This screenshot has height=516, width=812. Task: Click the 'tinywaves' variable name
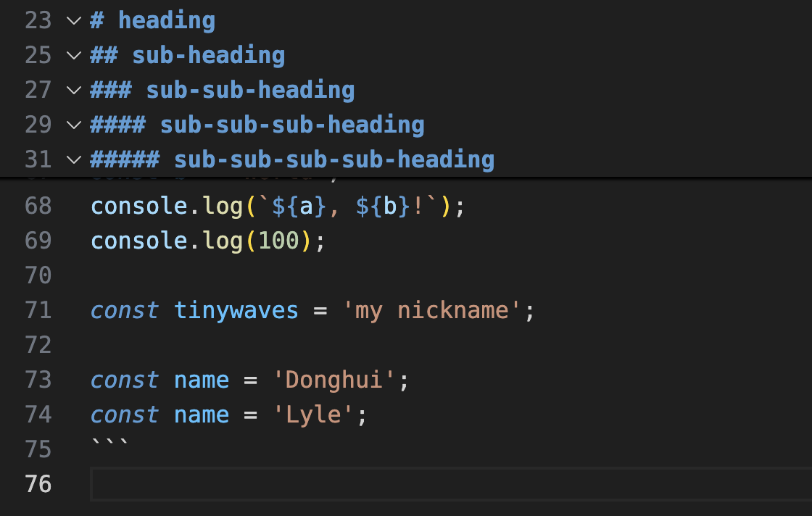click(236, 310)
